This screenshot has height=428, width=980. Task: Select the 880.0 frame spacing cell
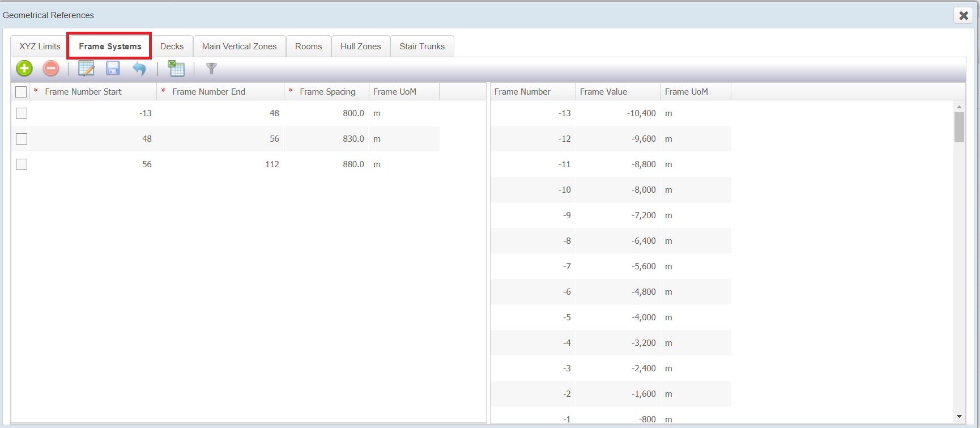326,164
